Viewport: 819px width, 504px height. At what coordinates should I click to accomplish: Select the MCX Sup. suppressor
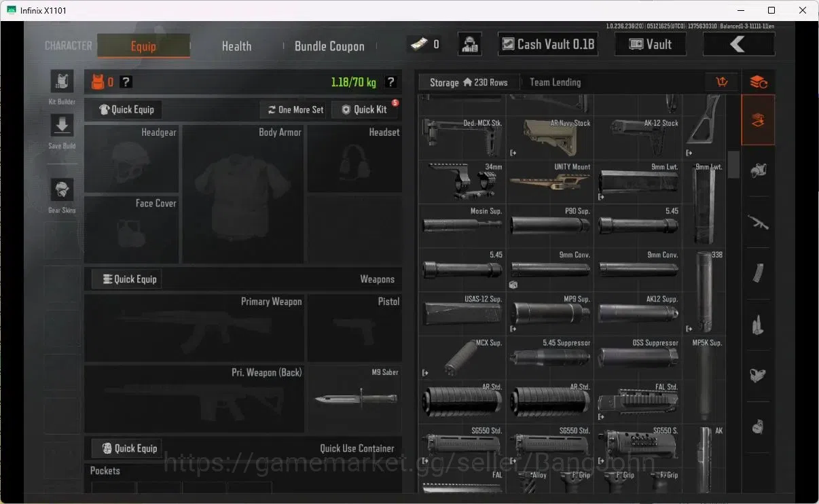coord(462,358)
